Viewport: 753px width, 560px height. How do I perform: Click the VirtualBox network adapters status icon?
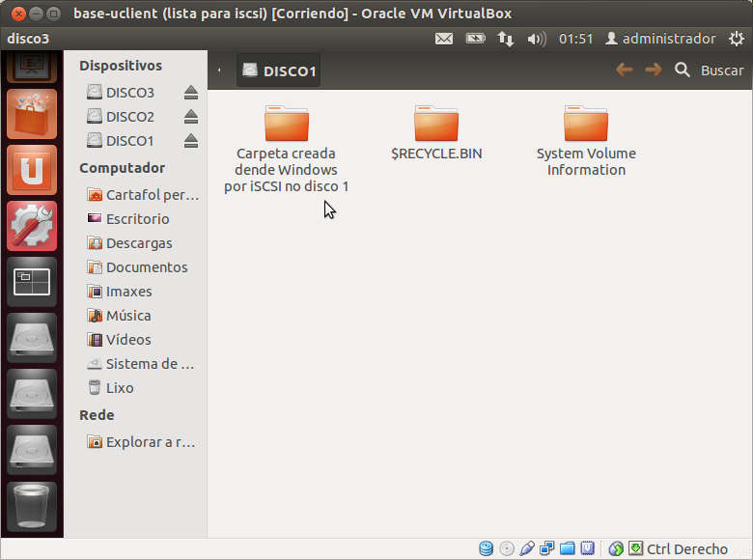tap(547, 548)
